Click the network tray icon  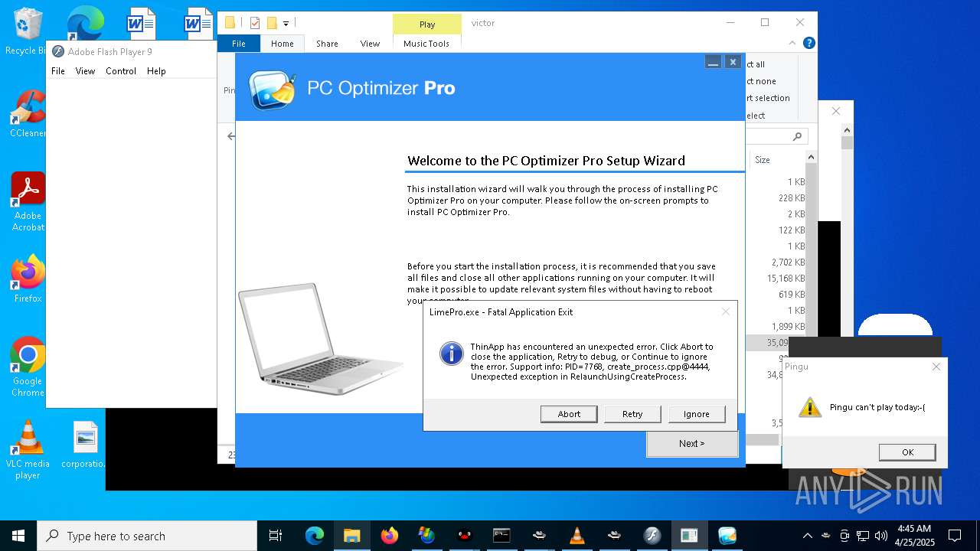tap(863, 536)
